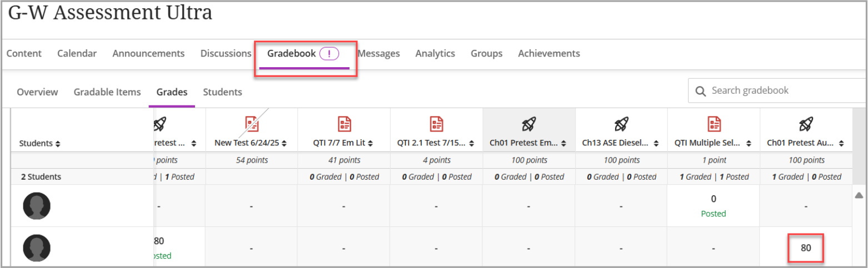Click the scroll up arrow beside the grades grid
Viewport: 868px width, 268px height.
pos(859,195)
